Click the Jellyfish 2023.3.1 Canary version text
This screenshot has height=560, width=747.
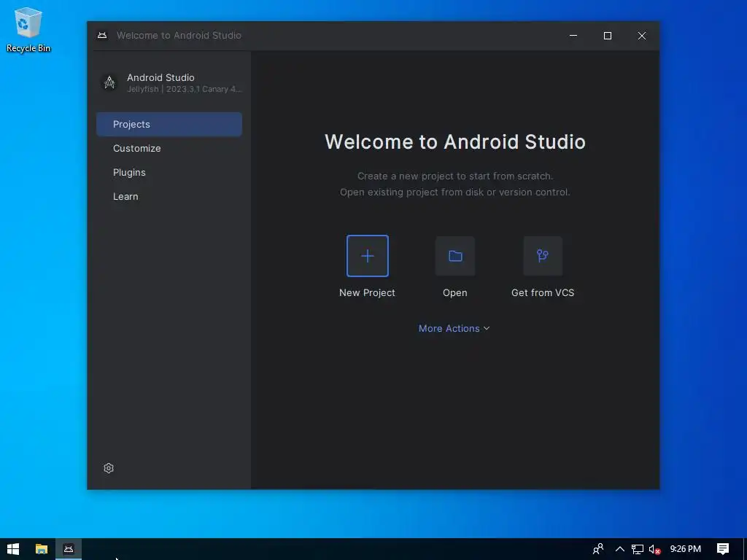185,89
